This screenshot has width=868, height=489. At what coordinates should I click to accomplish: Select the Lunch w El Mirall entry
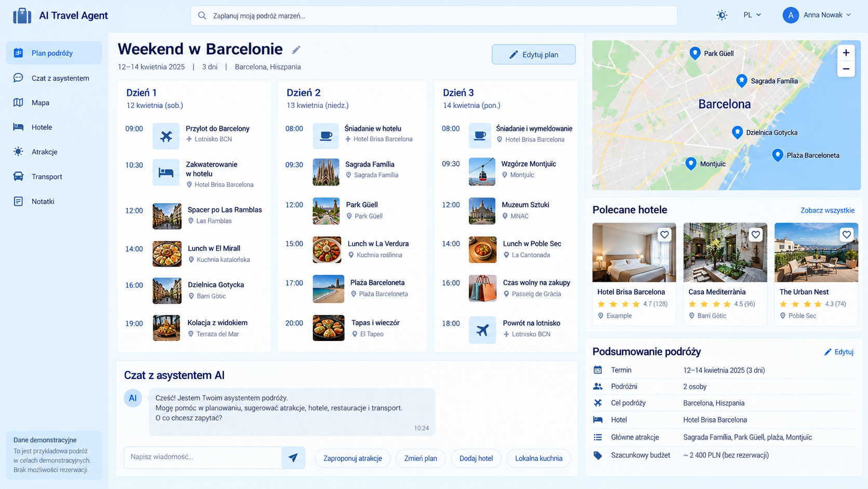(194, 254)
